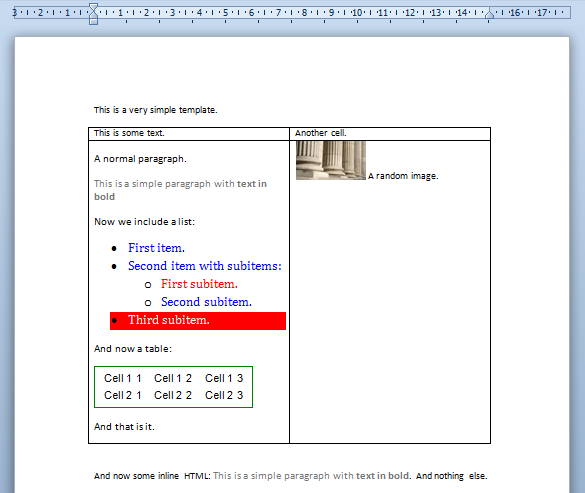Image resolution: width=585 pixels, height=493 pixels.
Task: Click the 'A normal paragraph.' text
Action: 140,159
